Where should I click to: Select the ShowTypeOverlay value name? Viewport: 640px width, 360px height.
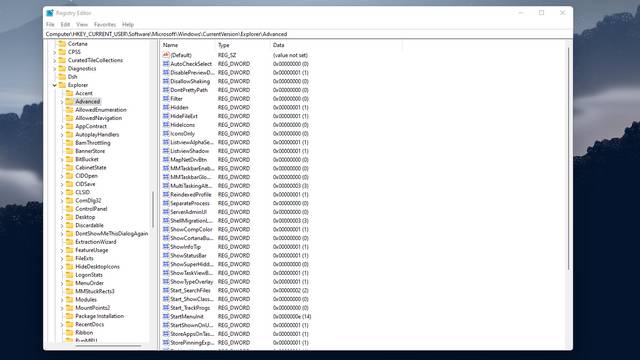click(191, 282)
